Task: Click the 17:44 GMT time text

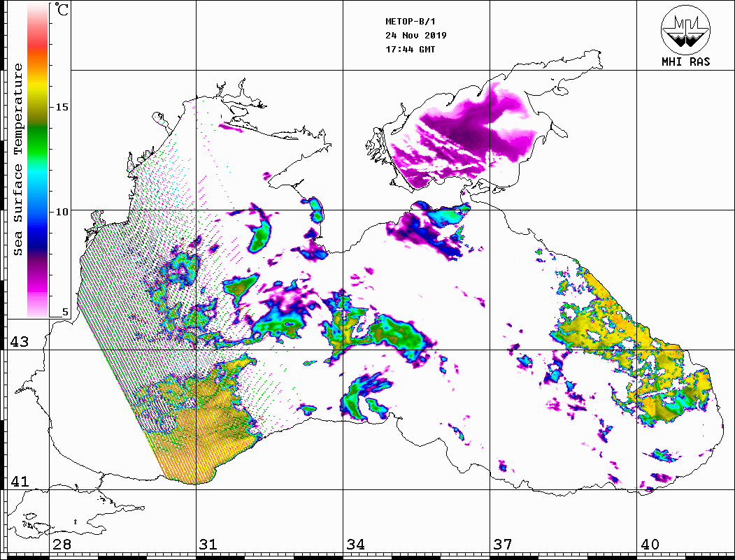Action: (410, 49)
